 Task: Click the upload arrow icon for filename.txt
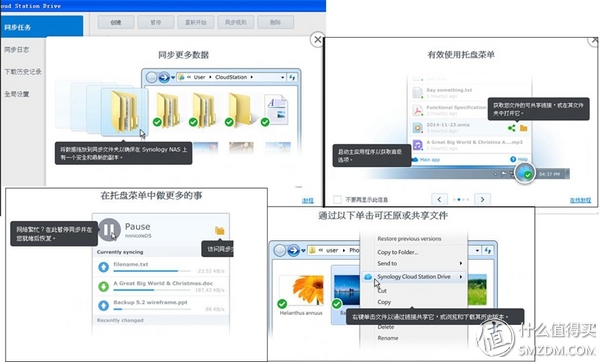pyautogui.click(x=103, y=267)
